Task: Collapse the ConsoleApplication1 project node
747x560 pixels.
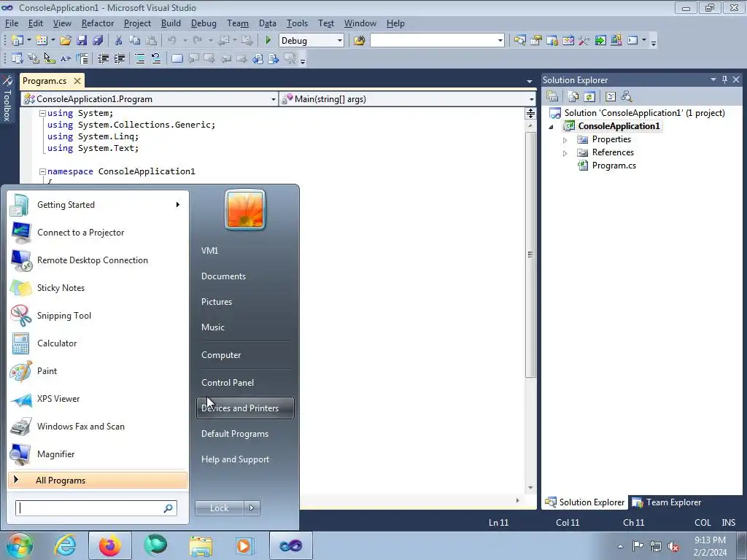Action: pos(551,127)
